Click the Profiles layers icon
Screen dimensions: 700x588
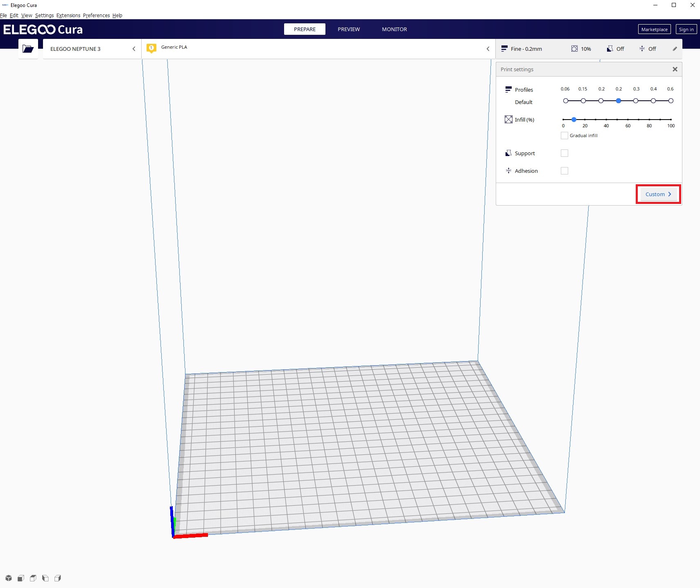tap(508, 89)
